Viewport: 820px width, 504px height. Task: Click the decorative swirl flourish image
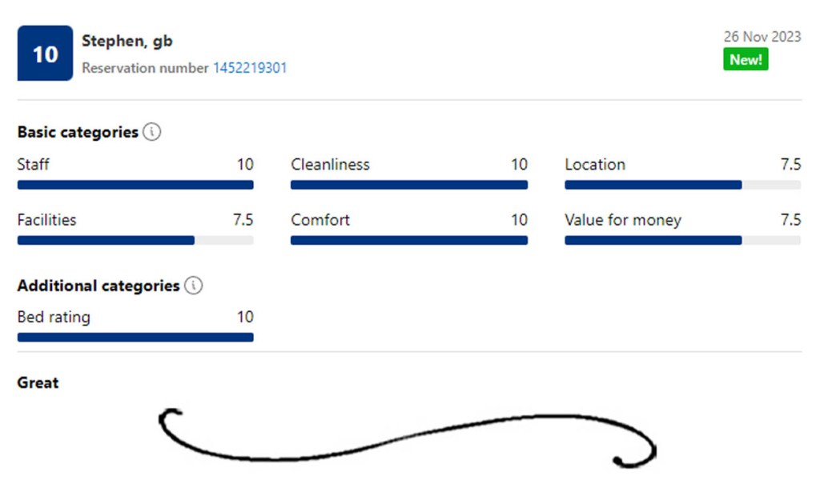(x=407, y=438)
